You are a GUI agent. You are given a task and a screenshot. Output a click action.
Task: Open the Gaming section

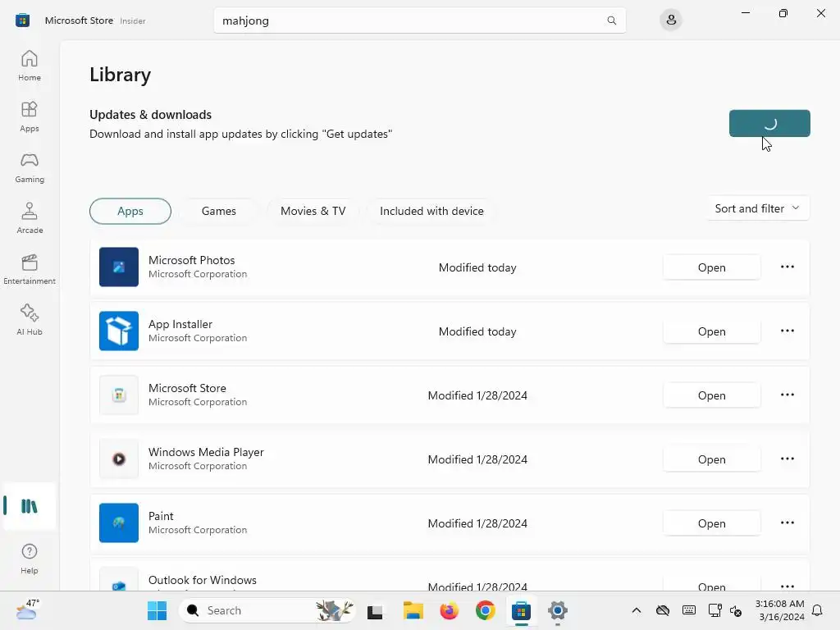(x=30, y=167)
